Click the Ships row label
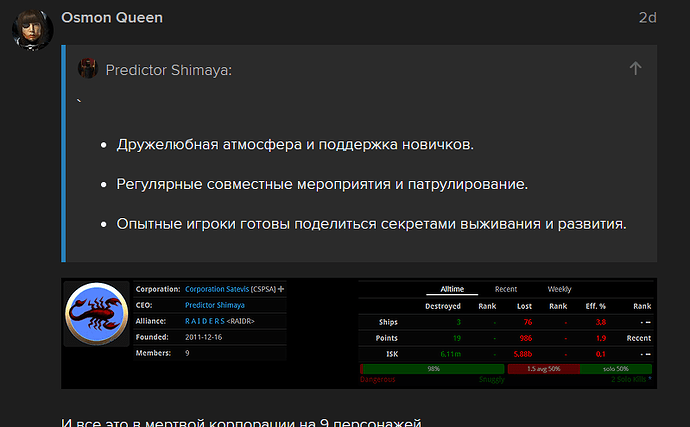690x427 pixels. 388,322
